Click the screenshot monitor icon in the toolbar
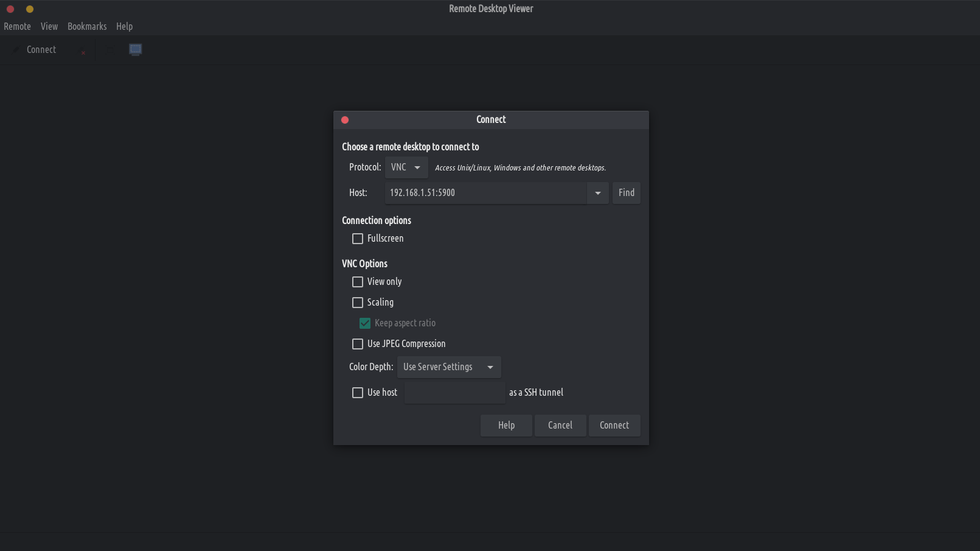Image resolution: width=980 pixels, height=551 pixels. click(135, 50)
